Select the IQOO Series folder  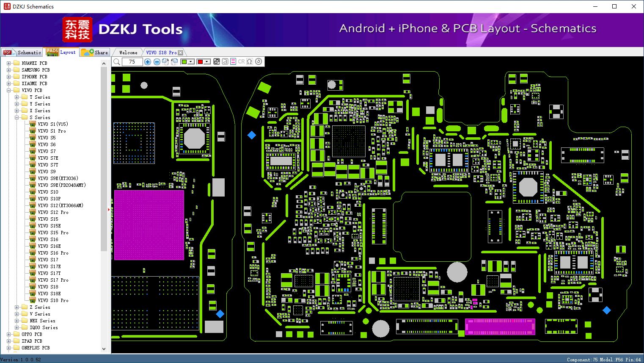pos(44,327)
